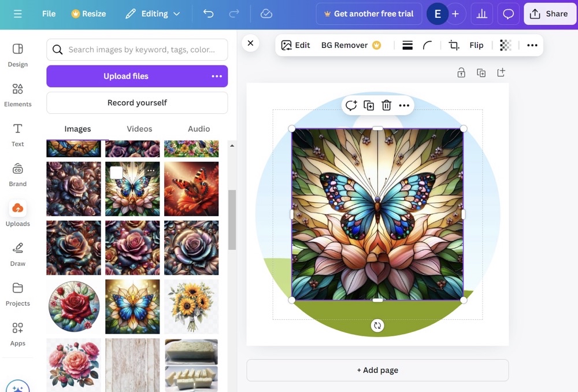The image size is (578, 392).
Task: Open the Projects panel
Action: (x=18, y=294)
